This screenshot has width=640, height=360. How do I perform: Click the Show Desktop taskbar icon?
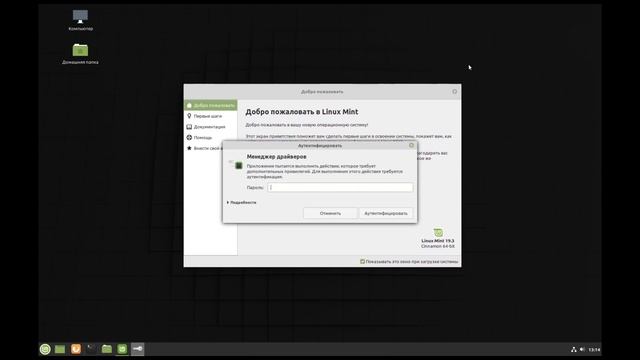pos(60,349)
